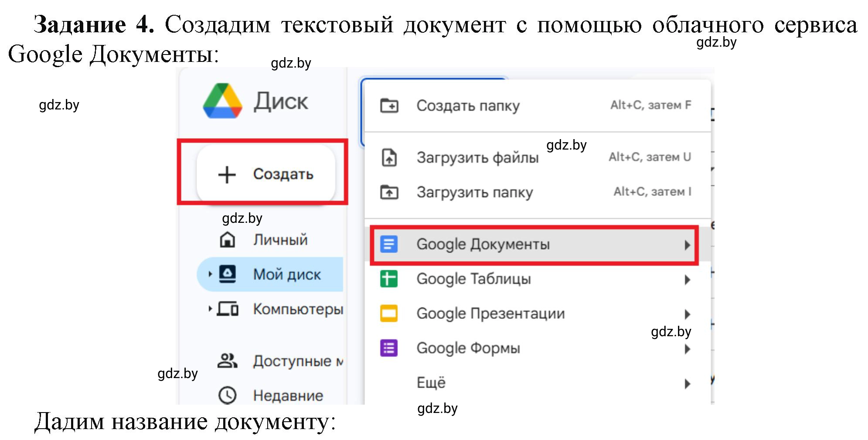Screen dimensions: 868x440
Task: Click the Alt+C, затем F shortcut text
Action: (x=650, y=105)
